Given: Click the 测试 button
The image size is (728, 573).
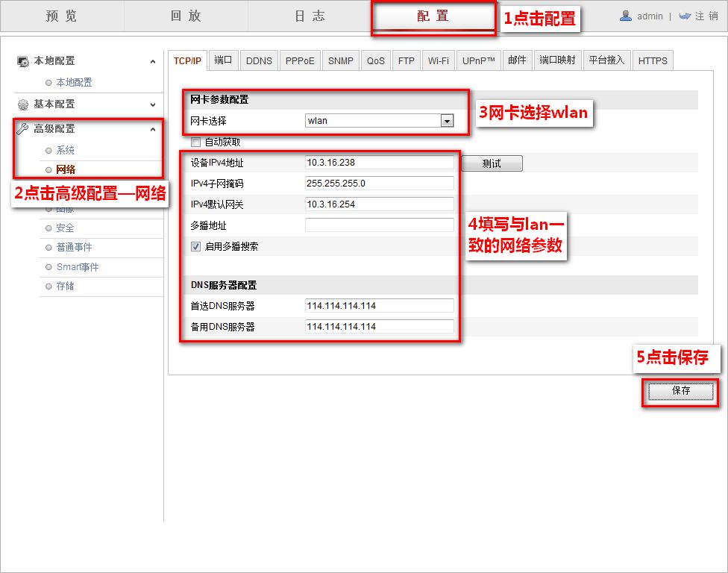Looking at the screenshot, I should 492,163.
